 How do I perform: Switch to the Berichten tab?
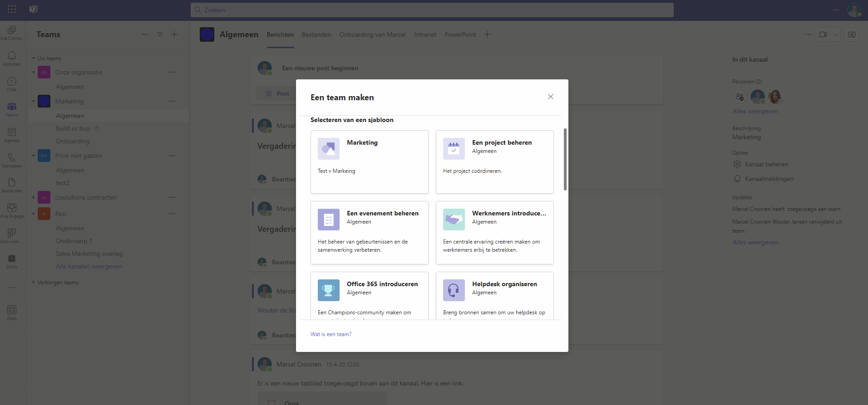click(x=280, y=34)
